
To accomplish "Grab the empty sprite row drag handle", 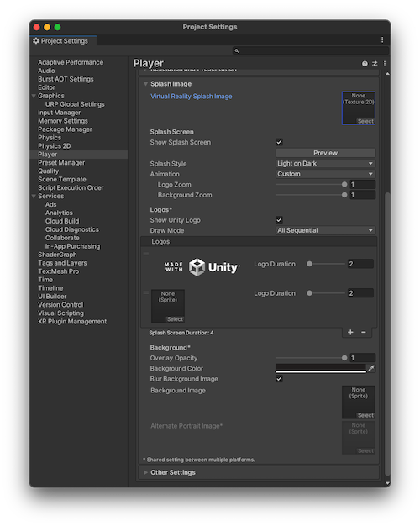I will (146, 292).
